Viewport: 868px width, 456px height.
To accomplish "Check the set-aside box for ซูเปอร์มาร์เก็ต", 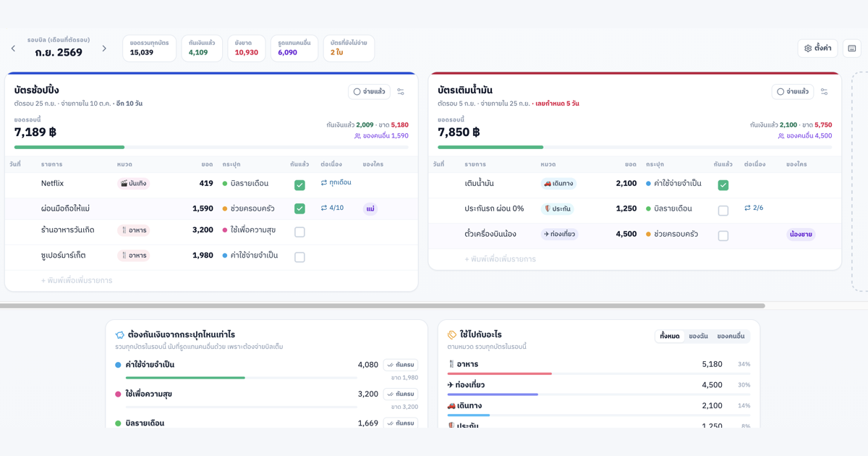I will [x=299, y=257].
